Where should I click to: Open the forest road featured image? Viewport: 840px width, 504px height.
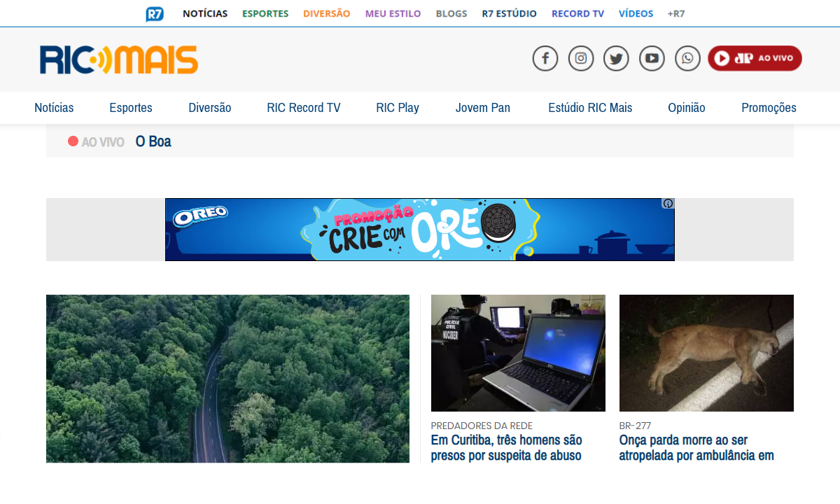tap(227, 379)
